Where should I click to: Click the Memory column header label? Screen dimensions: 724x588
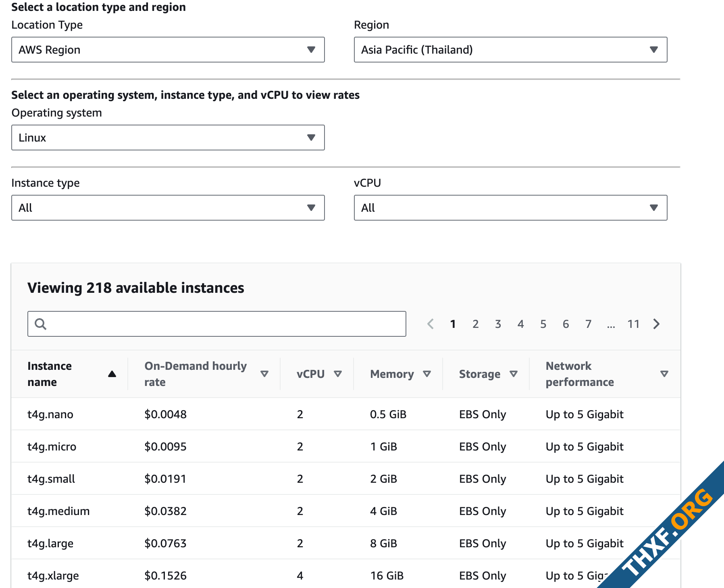[392, 374]
